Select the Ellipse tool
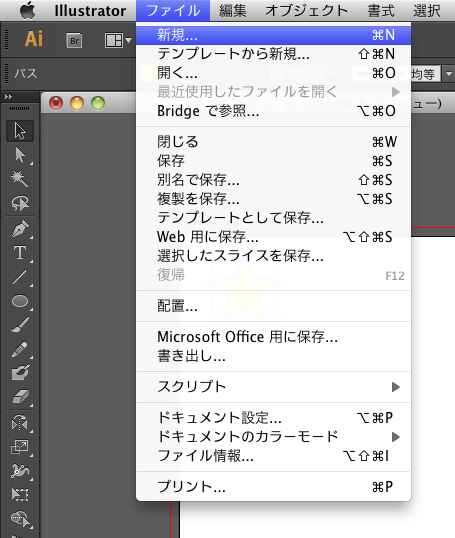Screen dimensions: 455x538 point(20,301)
